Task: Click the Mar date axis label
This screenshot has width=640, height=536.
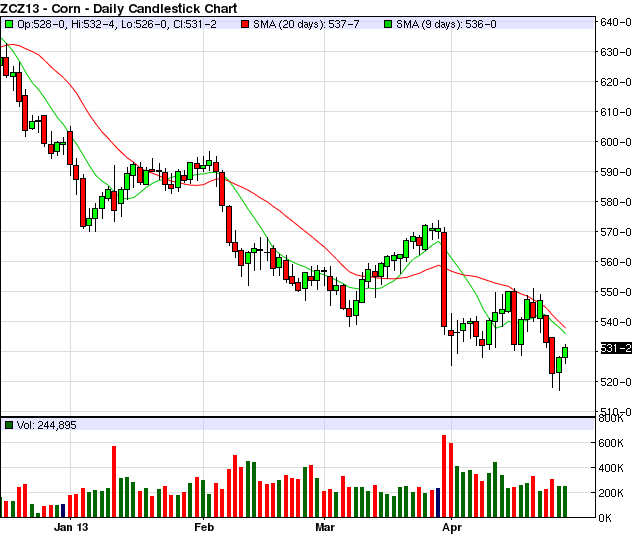Action: point(325,527)
